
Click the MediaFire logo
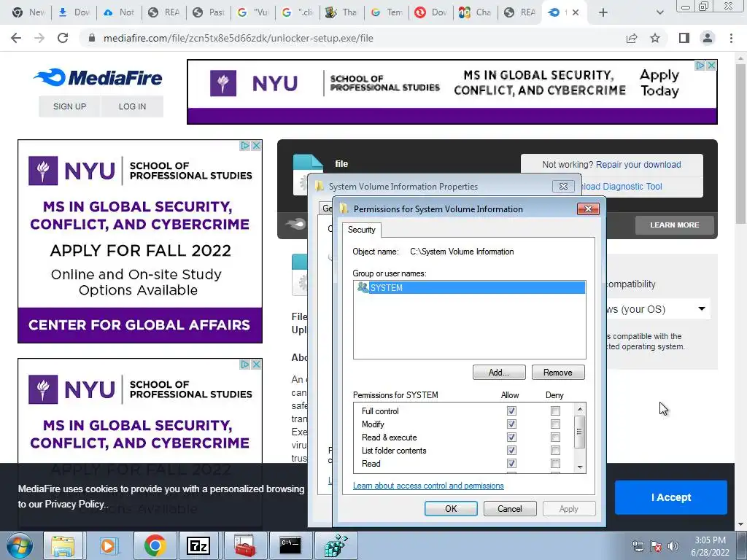98,77
